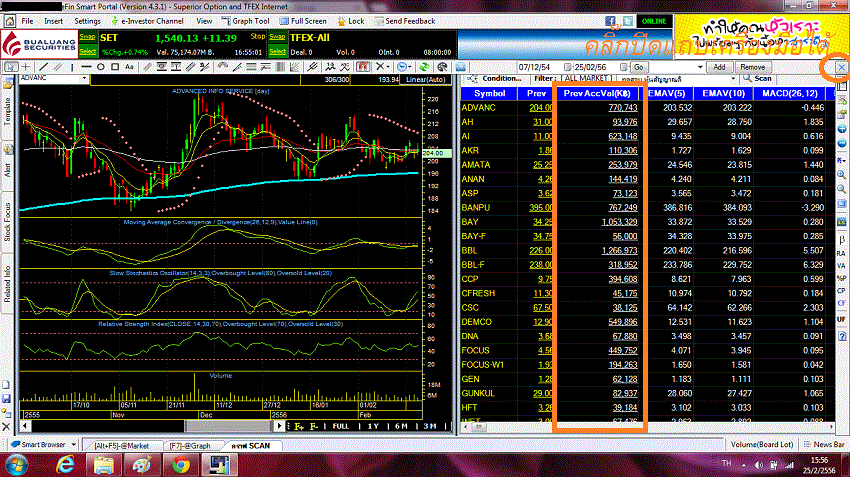Select the vertical line drawing tool
Screen dimensions: 850x477
tap(72, 67)
